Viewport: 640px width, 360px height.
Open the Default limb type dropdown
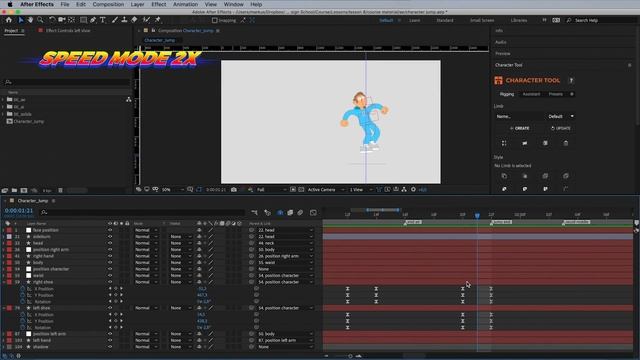point(561,116)
